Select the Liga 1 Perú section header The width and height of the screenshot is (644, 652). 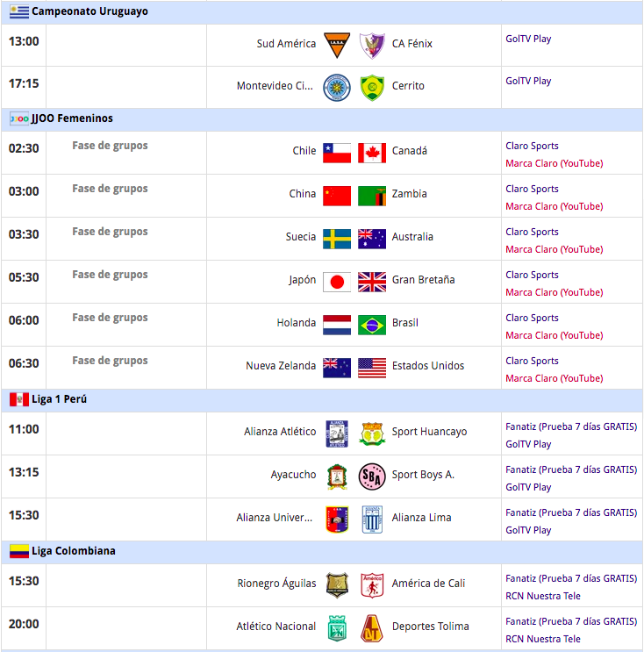point(322,400)
